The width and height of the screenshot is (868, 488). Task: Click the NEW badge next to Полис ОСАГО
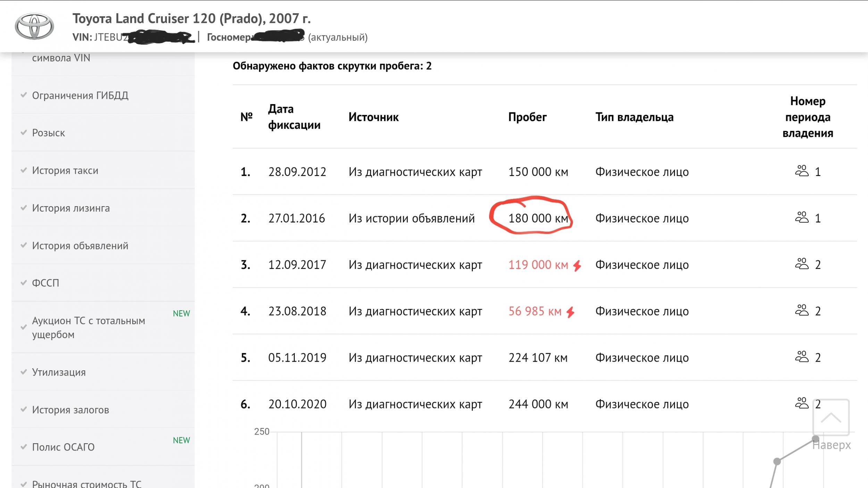click(181, 440)
